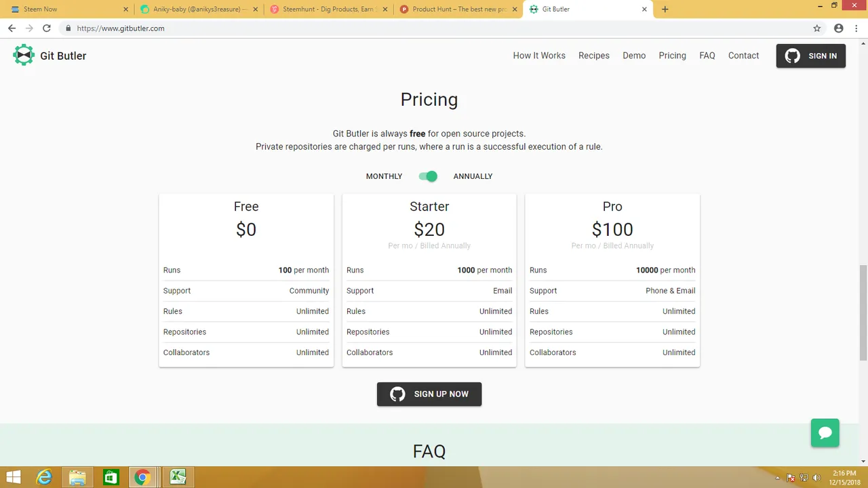Click the Free plan title
This screenshot has height=488, width=868.
click(x=246, y=207)
